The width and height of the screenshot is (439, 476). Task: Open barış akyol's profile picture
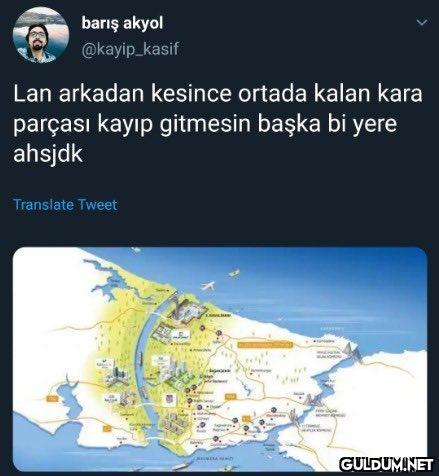[x=41, y=35]
